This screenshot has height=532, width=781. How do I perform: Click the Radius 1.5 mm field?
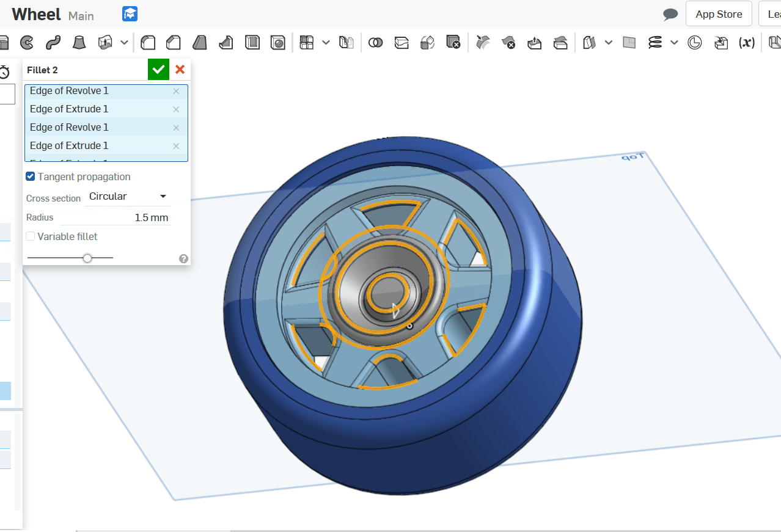(x=115, y=217)
